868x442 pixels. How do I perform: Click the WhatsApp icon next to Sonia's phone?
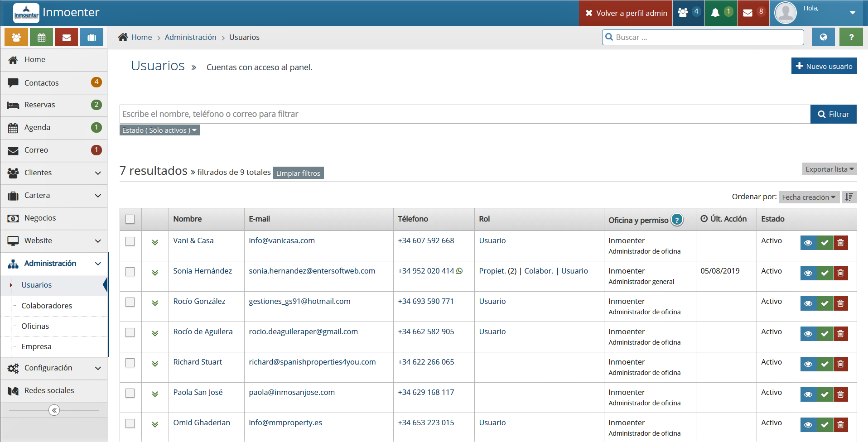point(459,271)
